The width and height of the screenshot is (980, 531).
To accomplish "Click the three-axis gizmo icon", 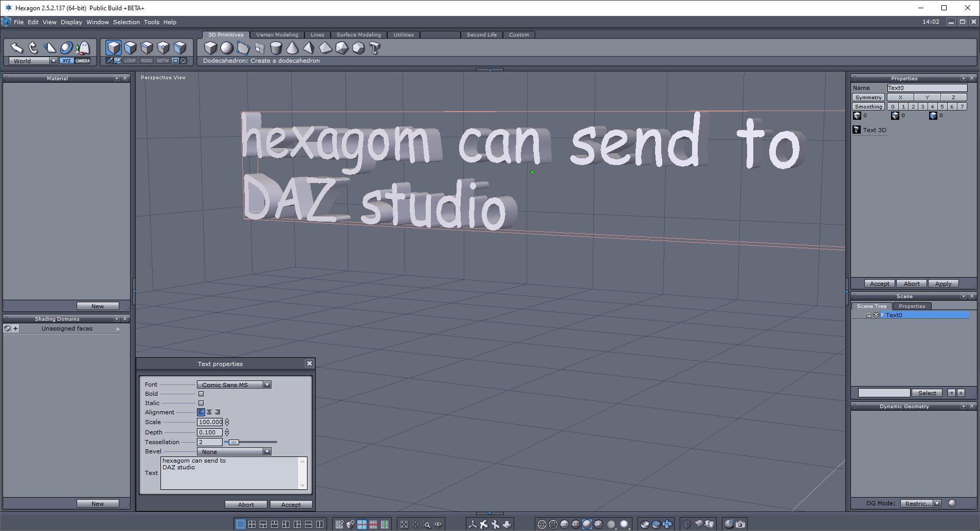I will point(473,524).
